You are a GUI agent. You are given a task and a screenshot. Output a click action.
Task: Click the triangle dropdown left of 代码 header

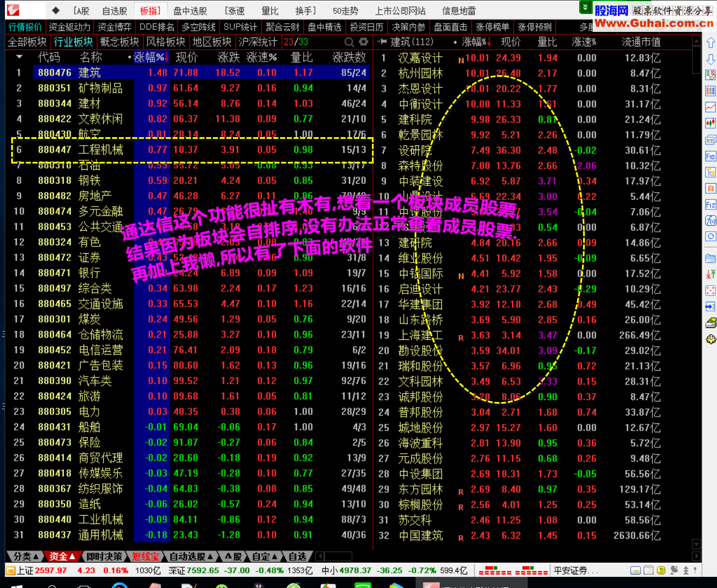[x=20, y=57]
